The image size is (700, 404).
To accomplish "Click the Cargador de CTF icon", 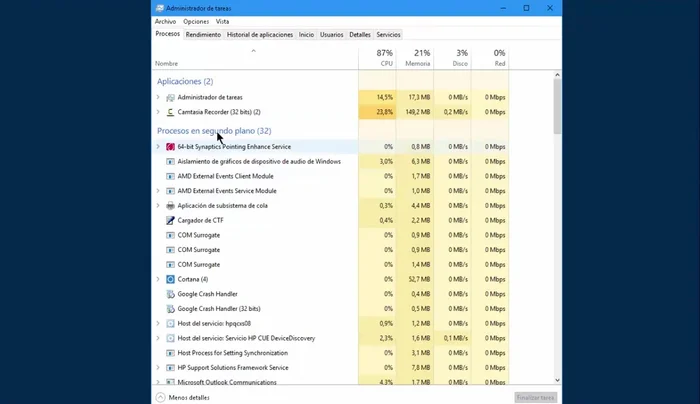I will [170, 220].
